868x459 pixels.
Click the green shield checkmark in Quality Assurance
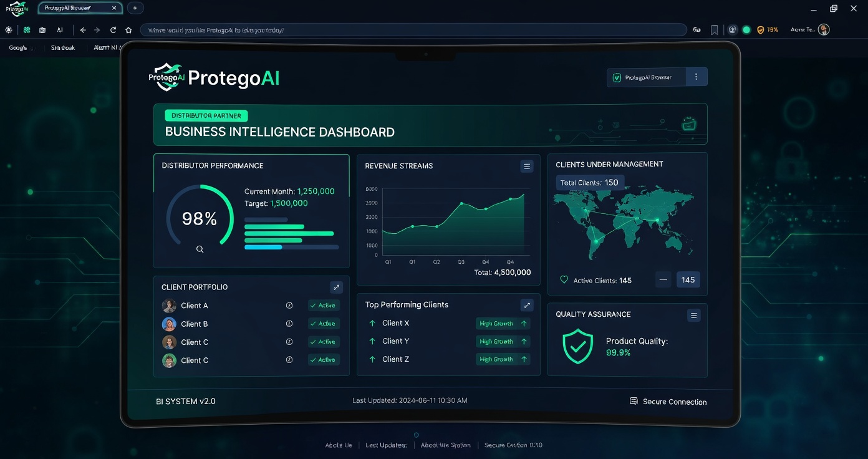[x=578, y=346]
